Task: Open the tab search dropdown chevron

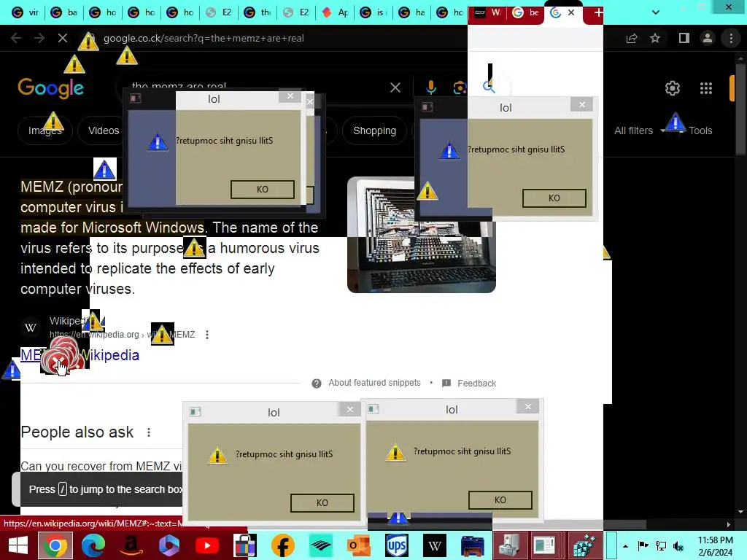Action: [656, 12]
